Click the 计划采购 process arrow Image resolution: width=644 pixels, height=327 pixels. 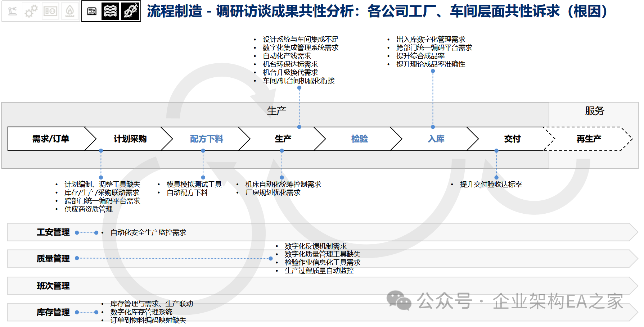(130, 139)
